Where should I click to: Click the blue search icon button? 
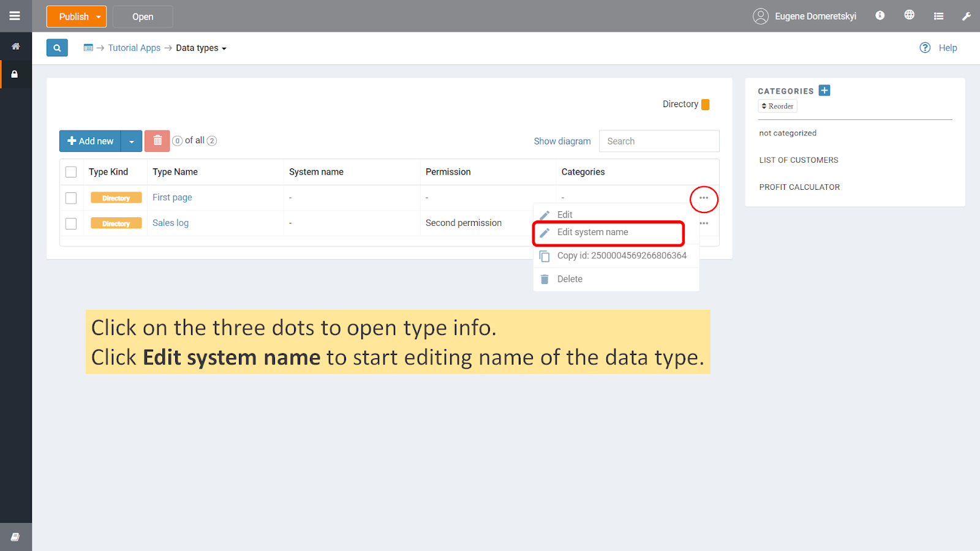[x=57, y=48]
